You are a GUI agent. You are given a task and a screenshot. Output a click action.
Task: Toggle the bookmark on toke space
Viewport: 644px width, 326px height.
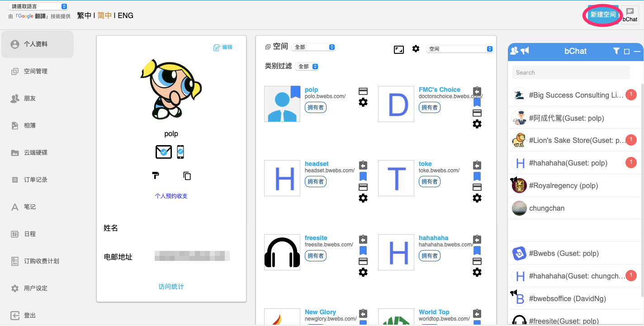coord(477,176)
